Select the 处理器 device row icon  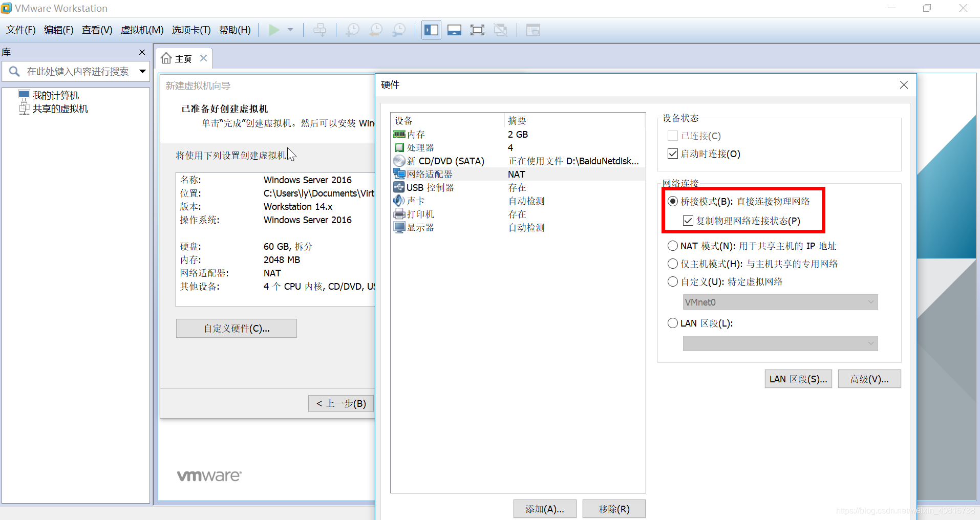click(399, 147)
